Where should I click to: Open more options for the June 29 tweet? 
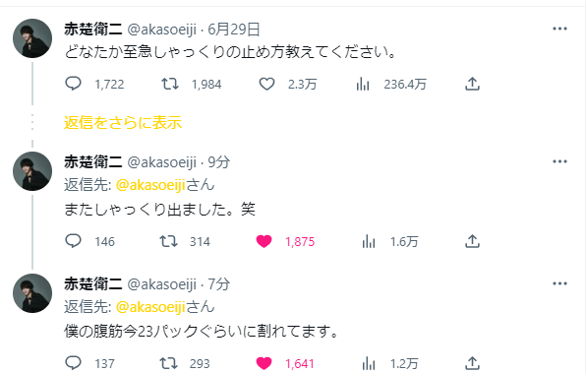coord(559,29)
